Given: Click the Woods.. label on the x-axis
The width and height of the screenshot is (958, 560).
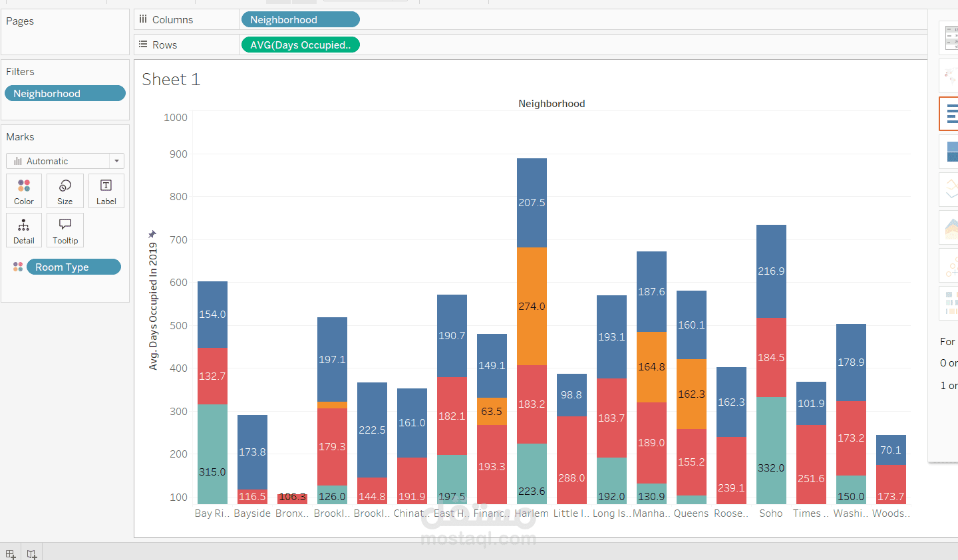Looking at the screenshot, I should 891,513.
